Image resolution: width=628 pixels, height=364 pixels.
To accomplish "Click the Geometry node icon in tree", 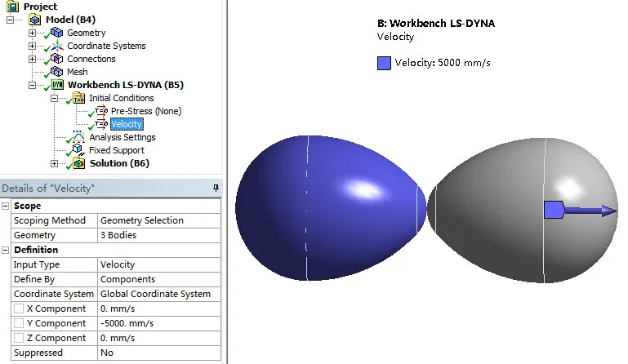I will tap(56, 33).
